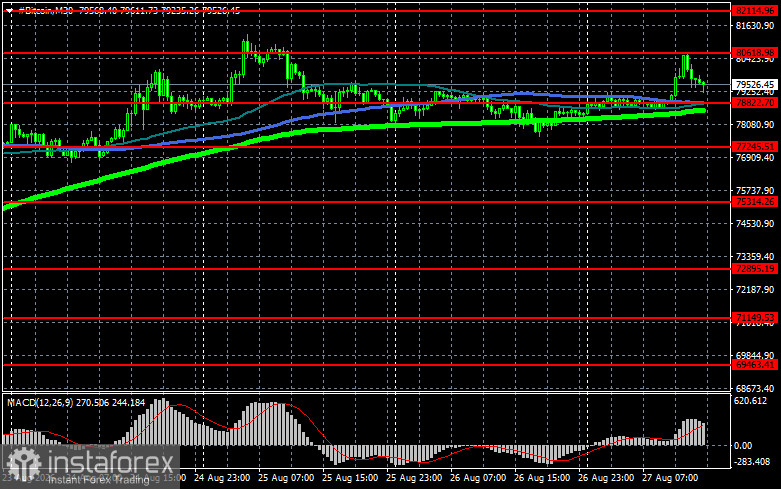Click the 82114.96 red level label
Viewport: 781px width, 489px height.
point(755,10)
